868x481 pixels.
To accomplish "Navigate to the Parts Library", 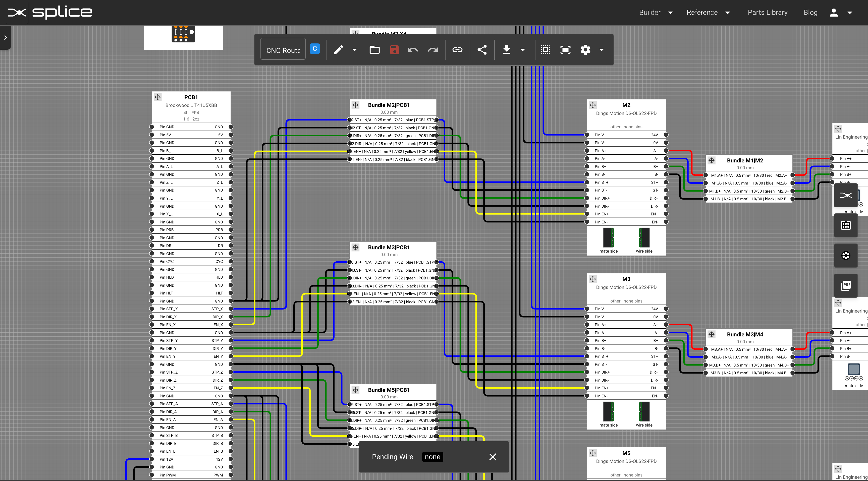I will pos(768,12).
